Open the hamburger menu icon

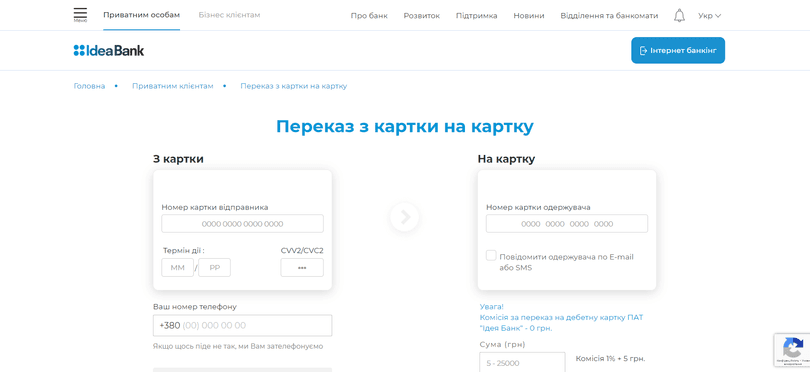click(80, 15)
